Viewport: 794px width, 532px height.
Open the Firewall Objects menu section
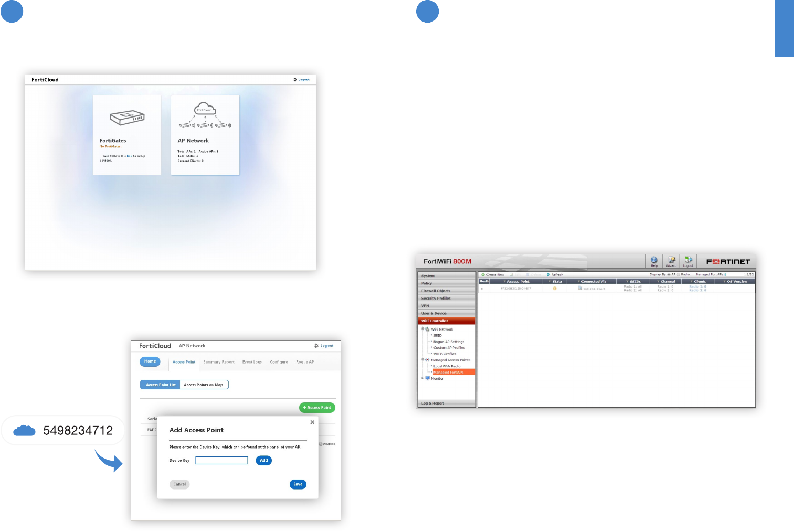(x=447, y=291)
